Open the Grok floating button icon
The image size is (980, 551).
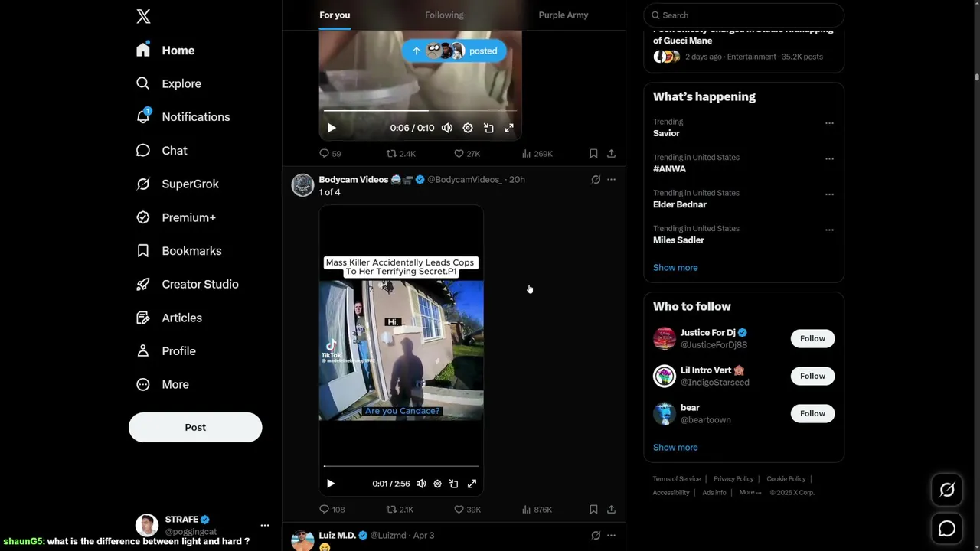tap(947, 491)
